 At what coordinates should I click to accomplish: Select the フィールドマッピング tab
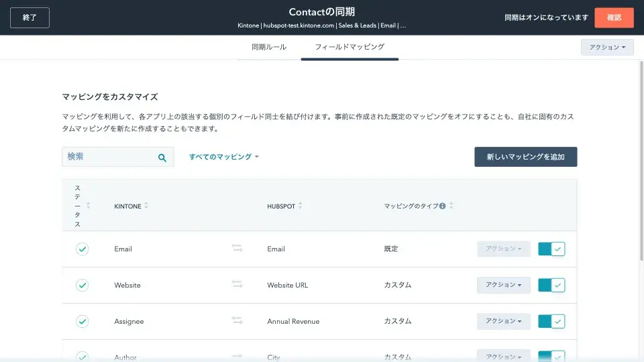click(x=350, y=47)
